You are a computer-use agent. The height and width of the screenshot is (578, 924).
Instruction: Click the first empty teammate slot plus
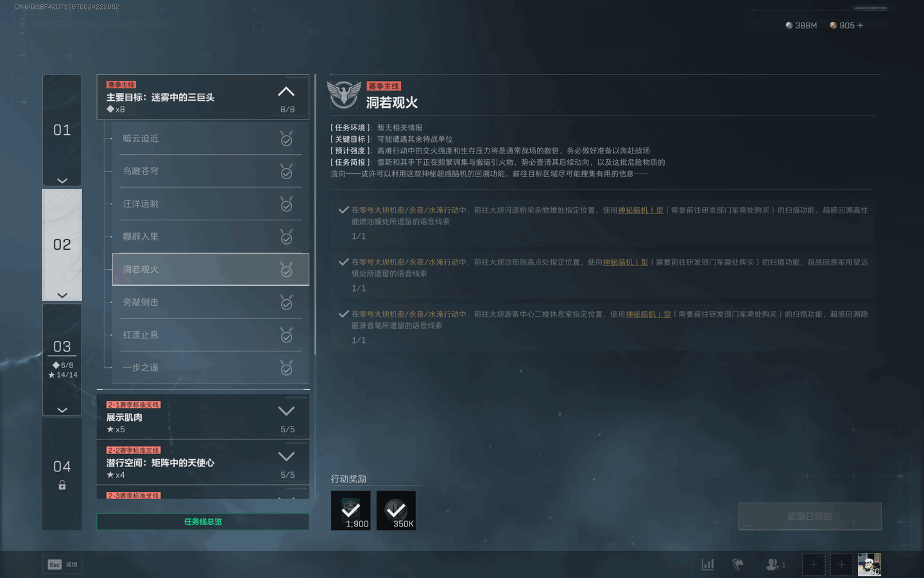point(813,565)
